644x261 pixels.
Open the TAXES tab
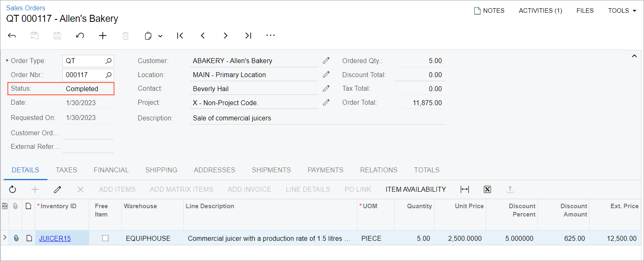pos(67,170)
